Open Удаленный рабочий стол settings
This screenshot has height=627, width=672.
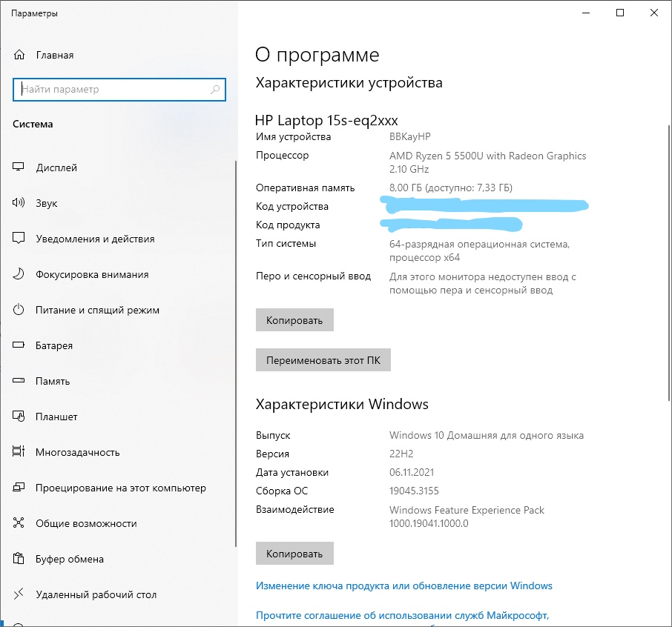(x=96, y=594)
